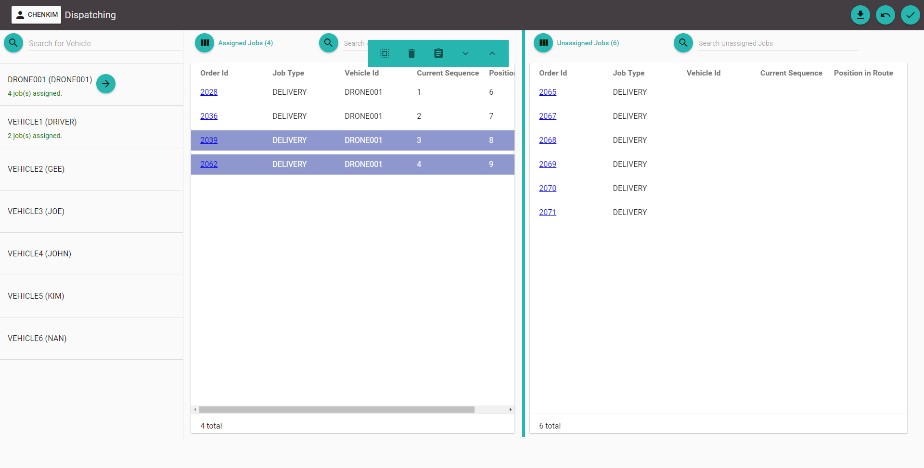Open unassigned order link 2067

547,116
